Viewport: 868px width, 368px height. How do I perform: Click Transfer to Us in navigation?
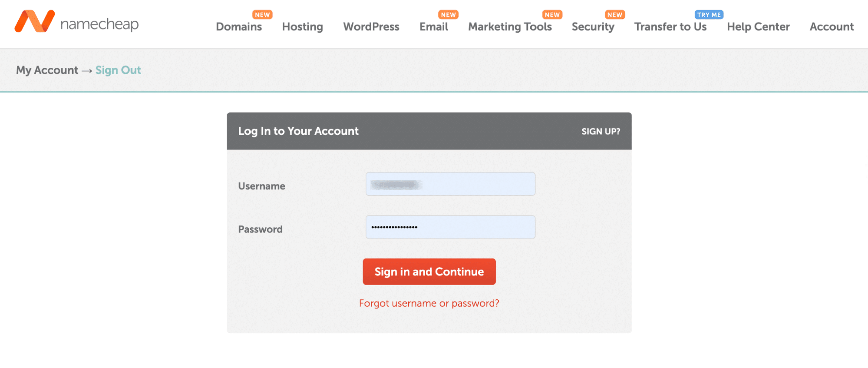670,27
